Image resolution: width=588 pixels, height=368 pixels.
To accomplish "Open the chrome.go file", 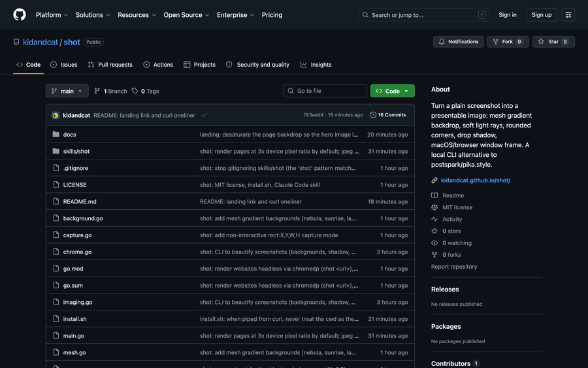I will pos(77,252).
